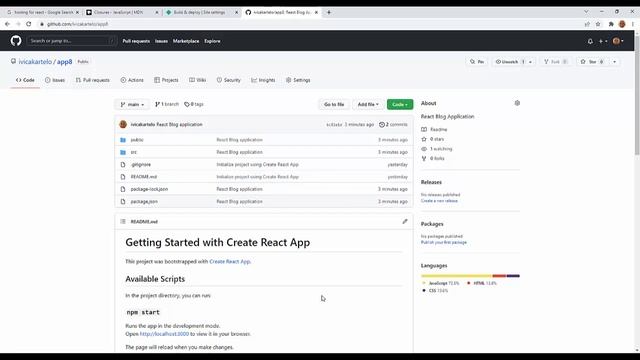
Task: Switch to the repository Issues tab
Action: point(55,80)
